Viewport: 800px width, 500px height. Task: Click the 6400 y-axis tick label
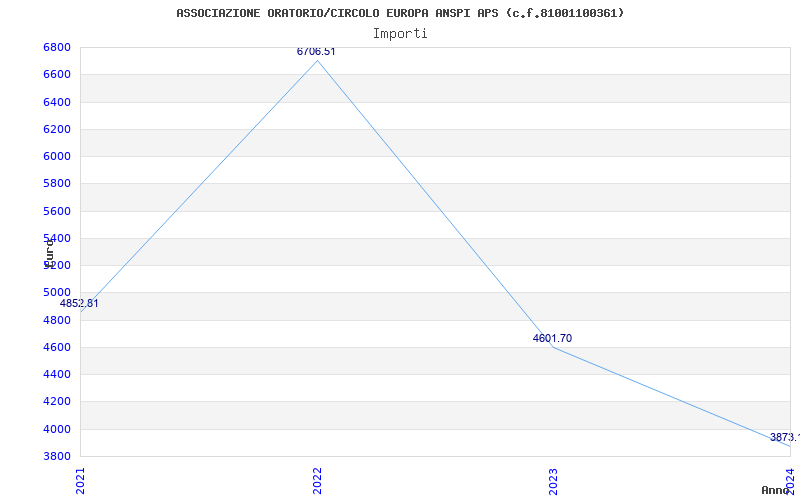point(57,102)
